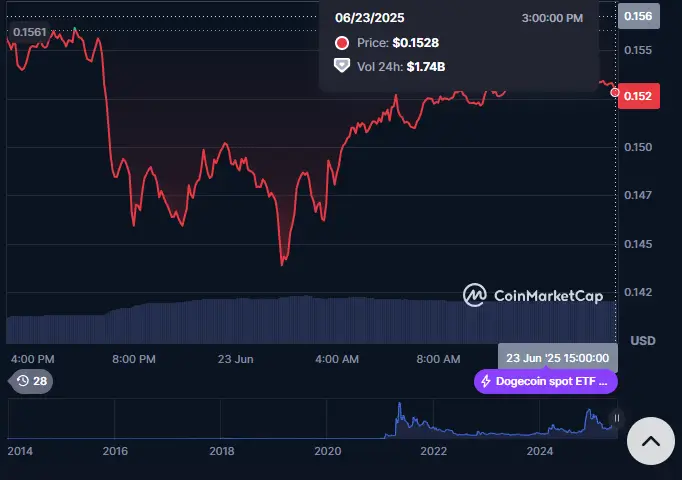Click the USD currency label on the axis
The image size is (682, 480).
[x=643, y=340]
